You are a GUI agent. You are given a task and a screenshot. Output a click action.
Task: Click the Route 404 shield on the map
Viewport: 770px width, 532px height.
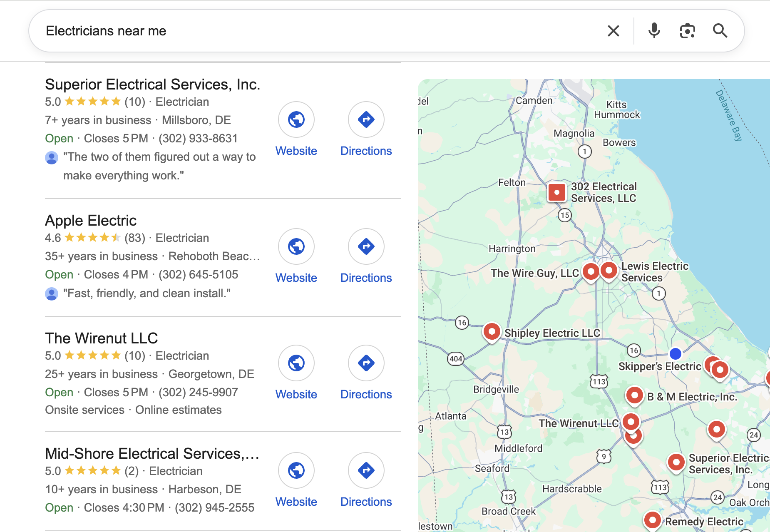456,359
